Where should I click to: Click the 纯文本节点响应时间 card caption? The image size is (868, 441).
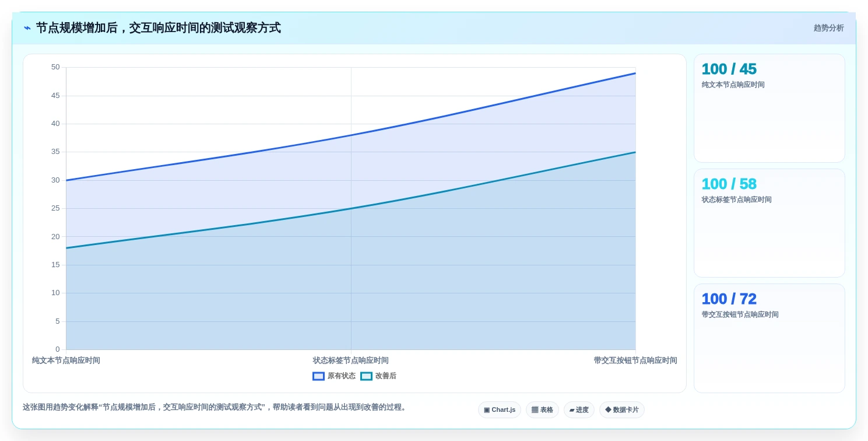point(733,85)
